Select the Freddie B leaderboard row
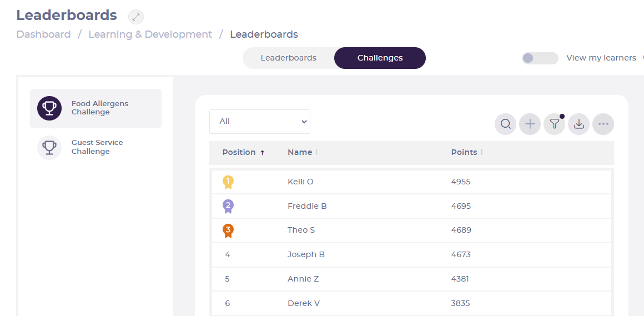644x316 pixels. click(411, 206)
